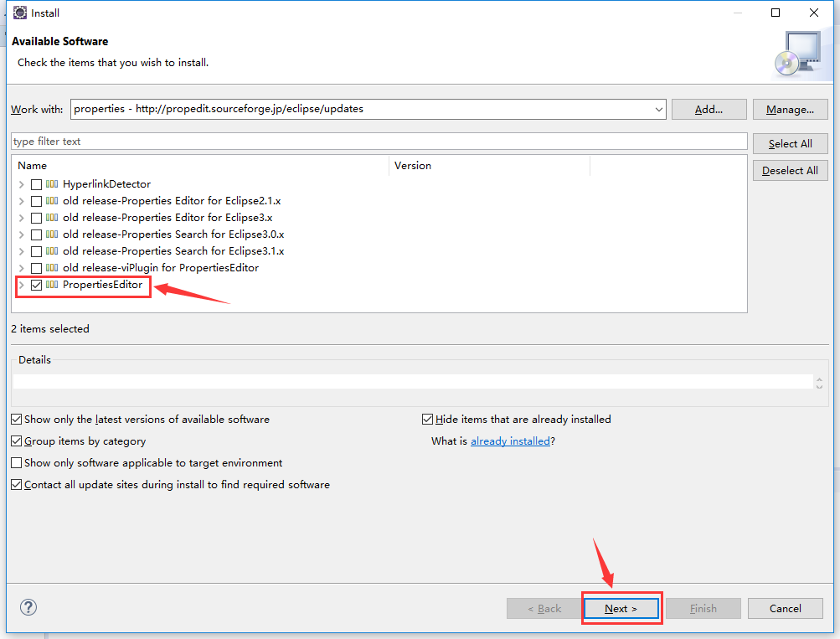
Task: Select the HyperlinkDetector row text
Action: point(106,184)
